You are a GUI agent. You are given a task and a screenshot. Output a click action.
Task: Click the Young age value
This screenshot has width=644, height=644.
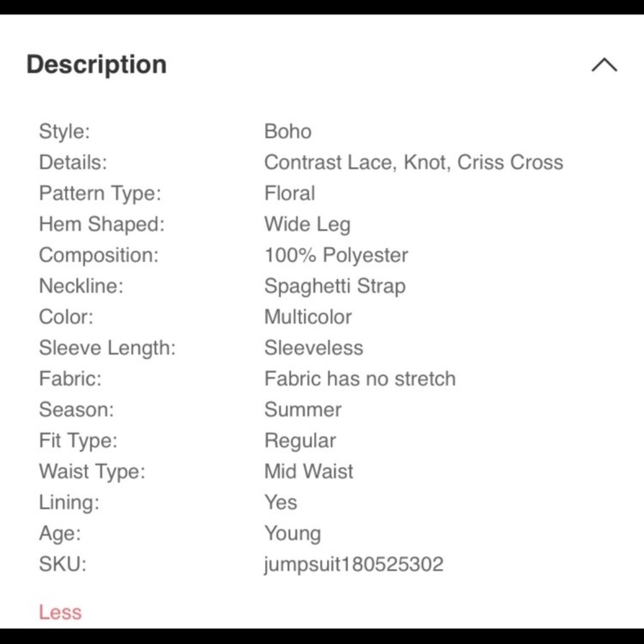292,533
